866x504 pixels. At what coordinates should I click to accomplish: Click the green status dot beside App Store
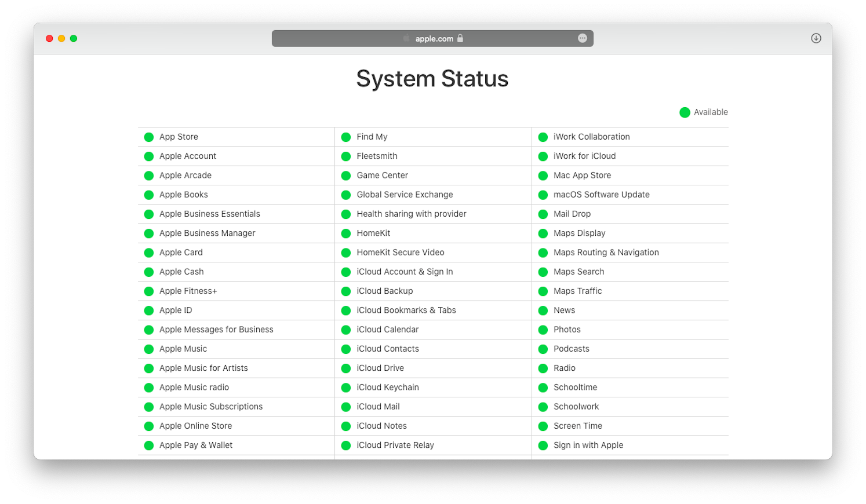[x=148, y=137]
